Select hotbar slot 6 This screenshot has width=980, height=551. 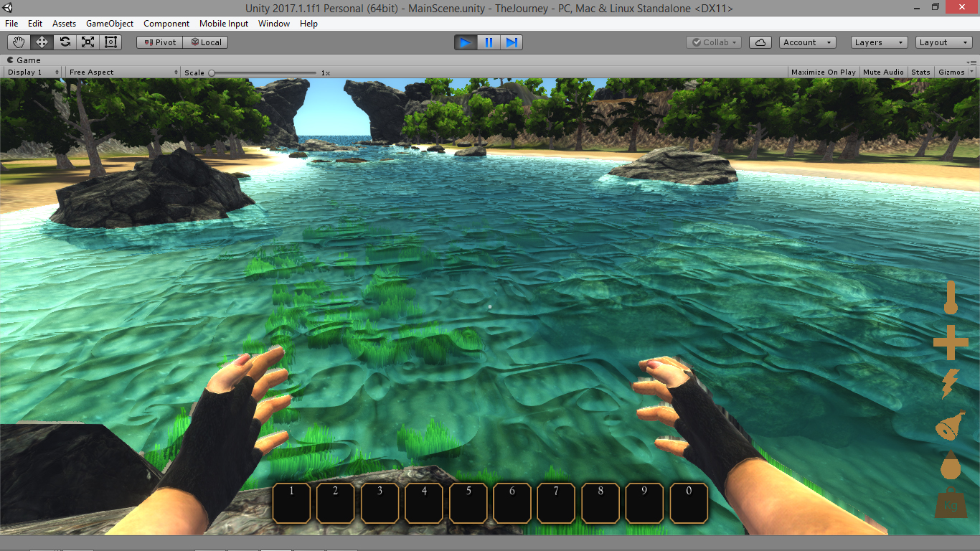pyautogui.click(x=512, y=503)
